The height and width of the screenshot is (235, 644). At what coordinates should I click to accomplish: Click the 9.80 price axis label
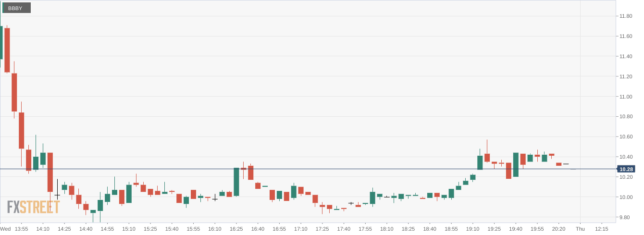coord(625,217)
